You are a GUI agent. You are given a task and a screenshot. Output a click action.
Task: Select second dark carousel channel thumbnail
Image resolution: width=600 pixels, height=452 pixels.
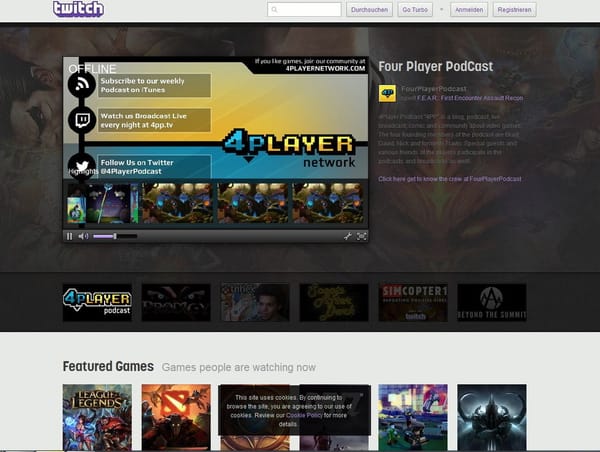(x=176, y=302)
